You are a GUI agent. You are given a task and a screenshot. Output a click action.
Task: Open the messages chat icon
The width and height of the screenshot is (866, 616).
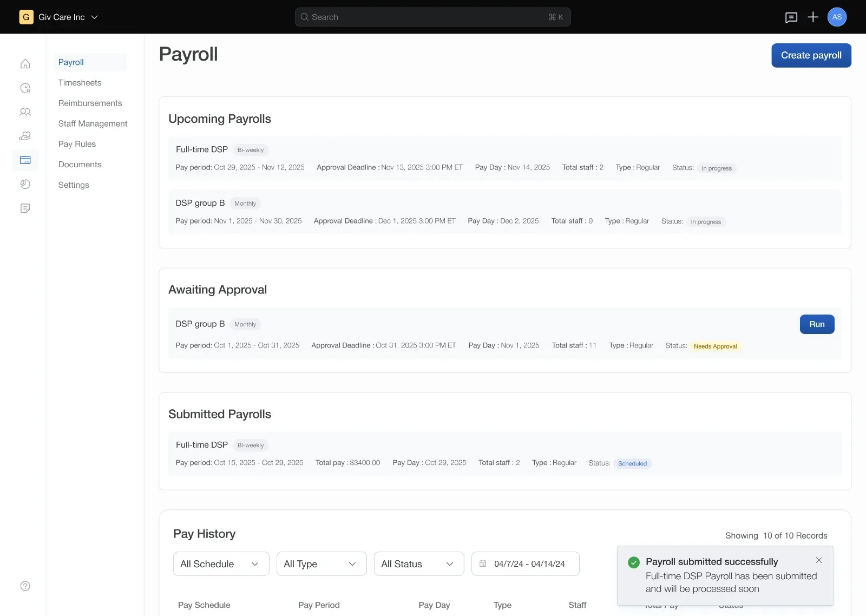coord(791,17)
